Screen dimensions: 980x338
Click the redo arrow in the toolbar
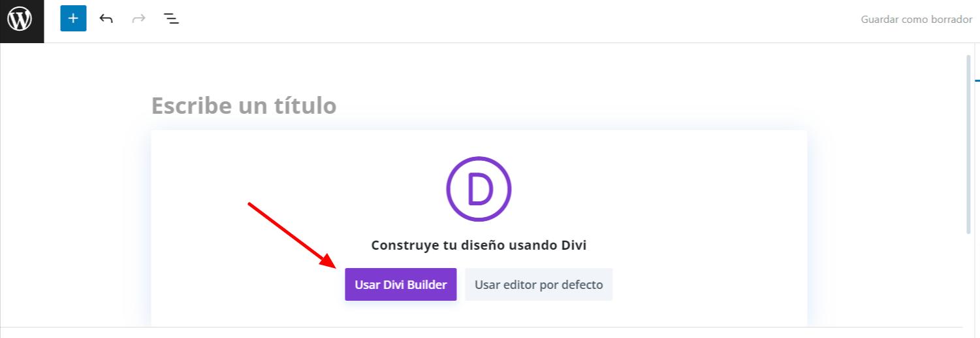click(138, 18)
